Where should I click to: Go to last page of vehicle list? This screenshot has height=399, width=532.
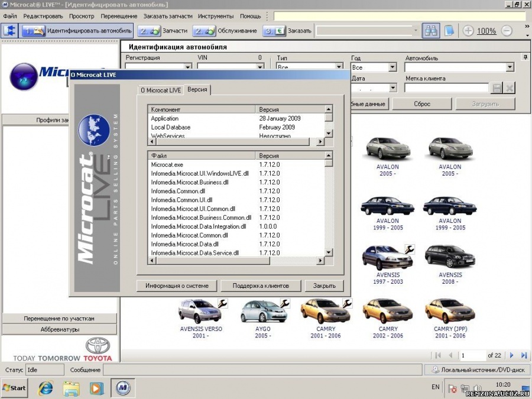coord(524,355)
